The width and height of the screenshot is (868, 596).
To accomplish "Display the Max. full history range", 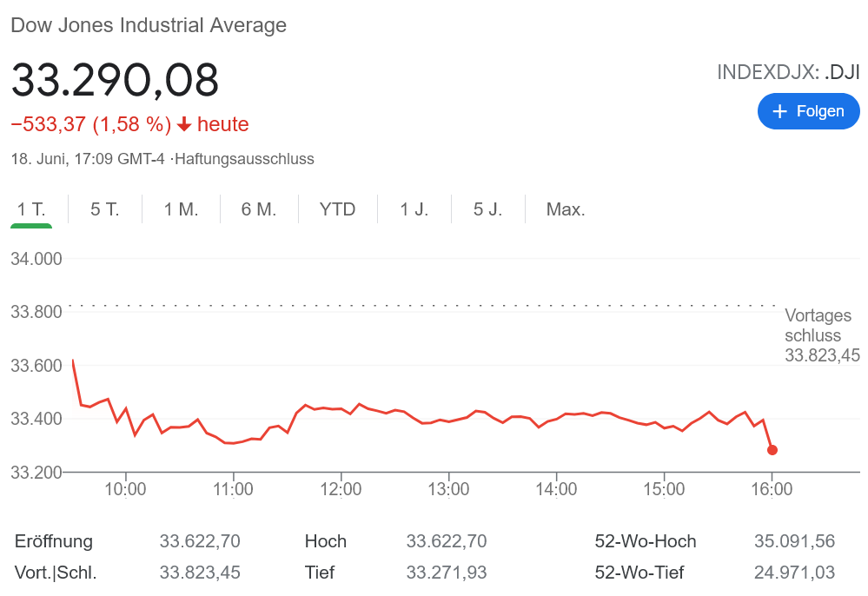I will pos(566,209).
